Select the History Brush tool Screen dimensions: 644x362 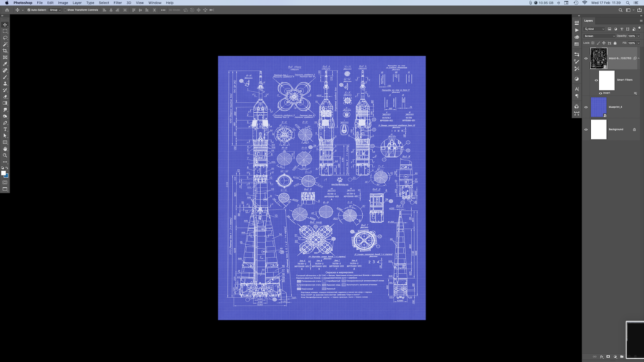pos(5,90)
